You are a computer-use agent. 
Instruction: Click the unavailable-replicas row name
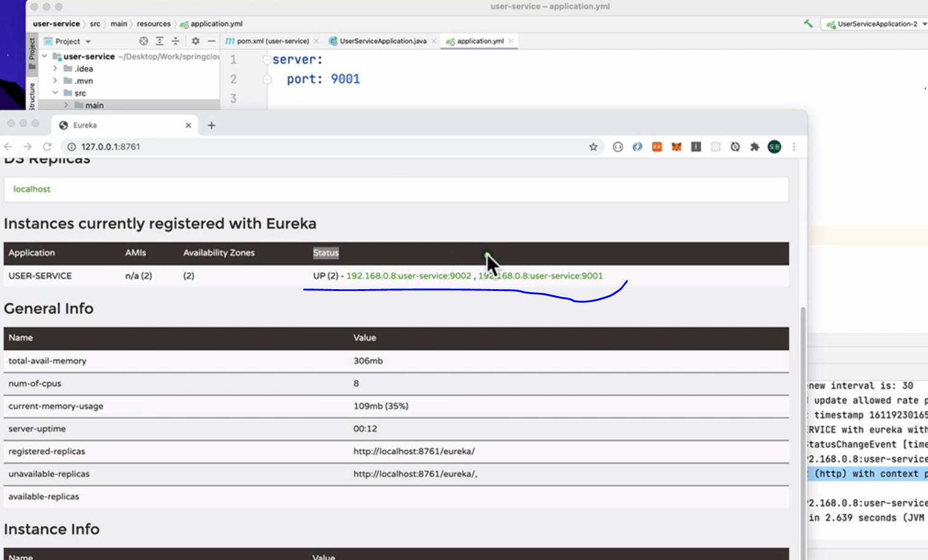coord(49,474)
